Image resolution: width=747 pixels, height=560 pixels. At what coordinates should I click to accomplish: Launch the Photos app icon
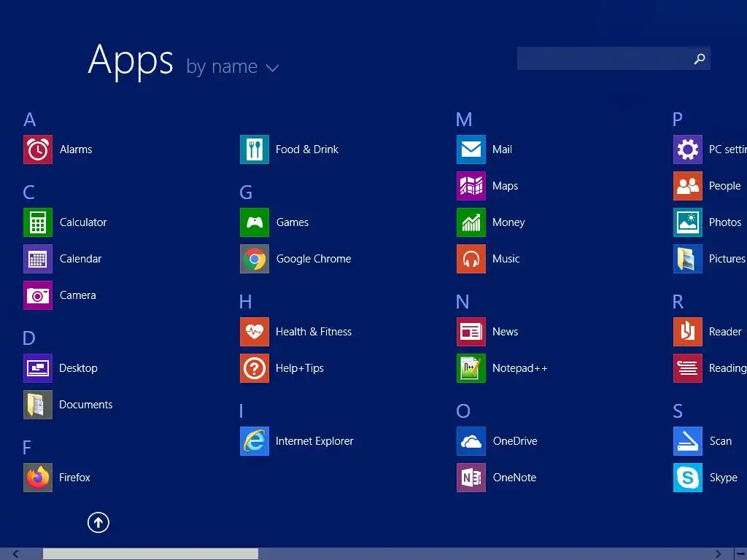pos(688,222)
